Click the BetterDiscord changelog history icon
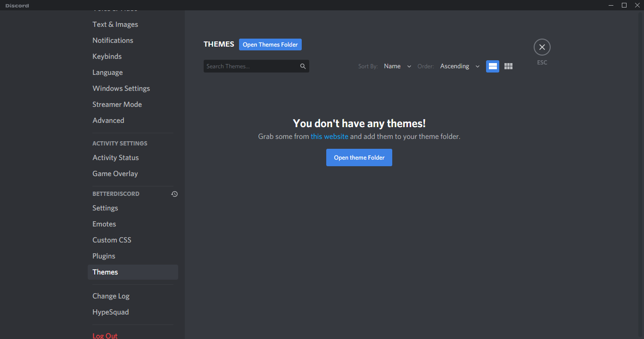The height and width of the screenshot is (339, 644). (x=174, y=194)
